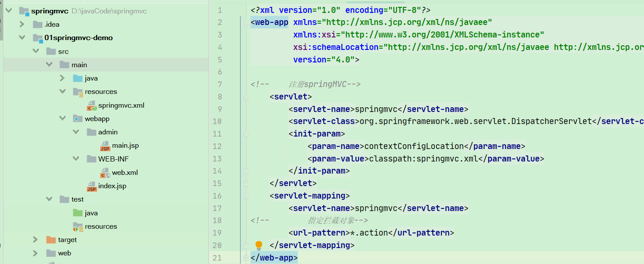Screen dimensions: 644x264
Task: Expand the .idea folder
Action: point(22,25)
